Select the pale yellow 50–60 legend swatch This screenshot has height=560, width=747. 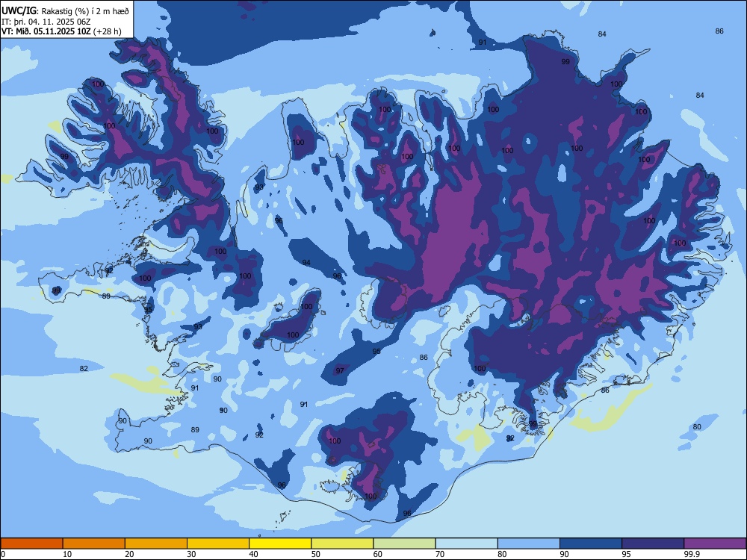[342, 544]
